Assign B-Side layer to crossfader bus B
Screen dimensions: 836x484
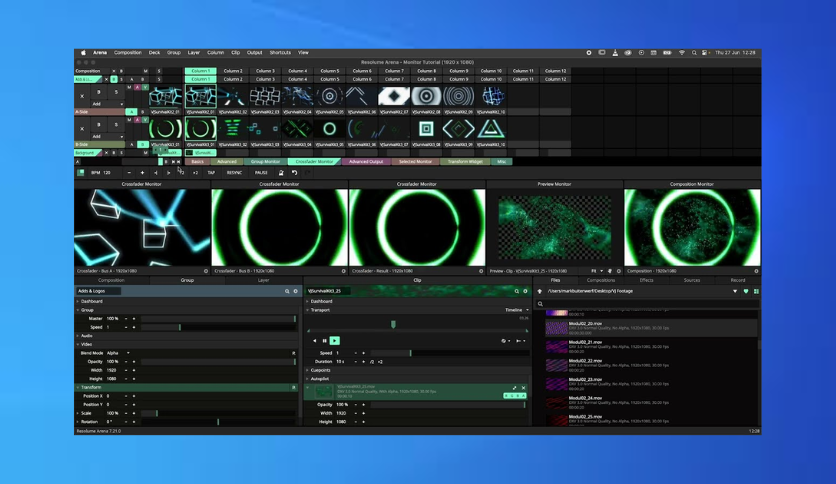[143, 144]
